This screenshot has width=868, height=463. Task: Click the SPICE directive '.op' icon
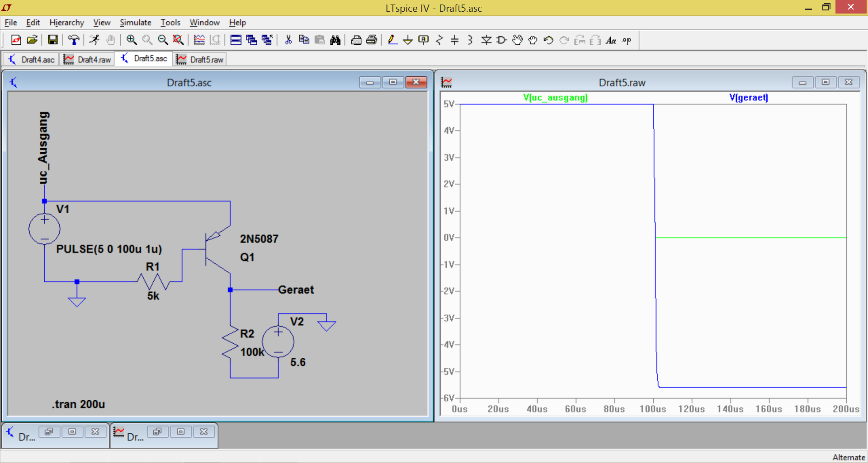pos(627,40)
